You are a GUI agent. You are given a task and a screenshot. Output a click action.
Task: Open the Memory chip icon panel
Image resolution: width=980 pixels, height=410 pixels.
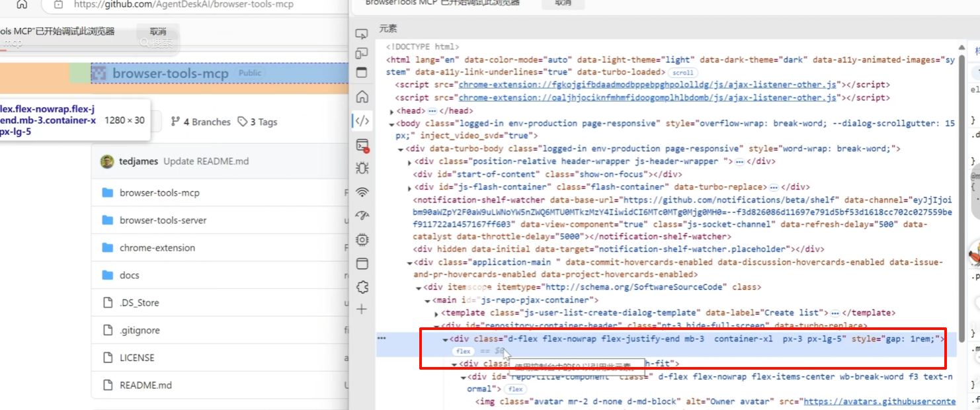[x=362, y=239]
